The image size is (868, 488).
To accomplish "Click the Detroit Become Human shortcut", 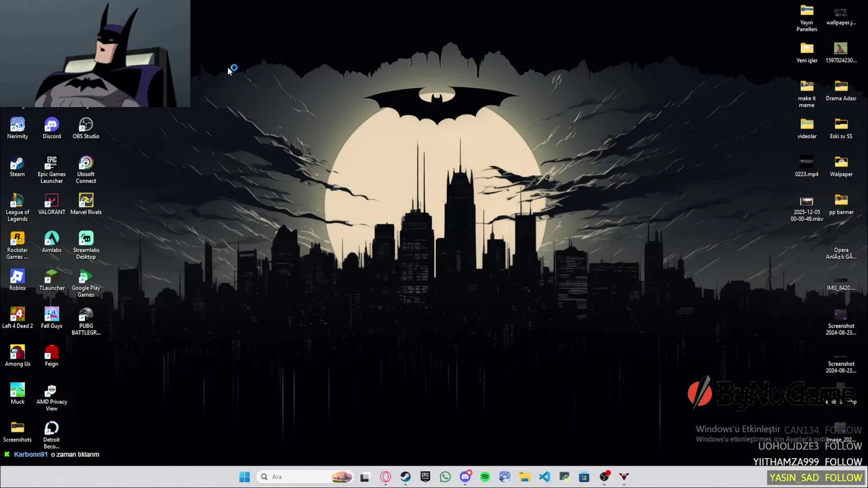I will 52,435.
